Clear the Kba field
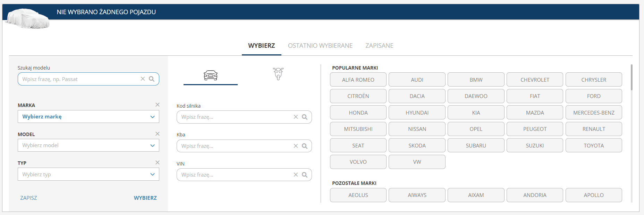Viewport: 644px width, 215px height. click(x=296, y=146)
